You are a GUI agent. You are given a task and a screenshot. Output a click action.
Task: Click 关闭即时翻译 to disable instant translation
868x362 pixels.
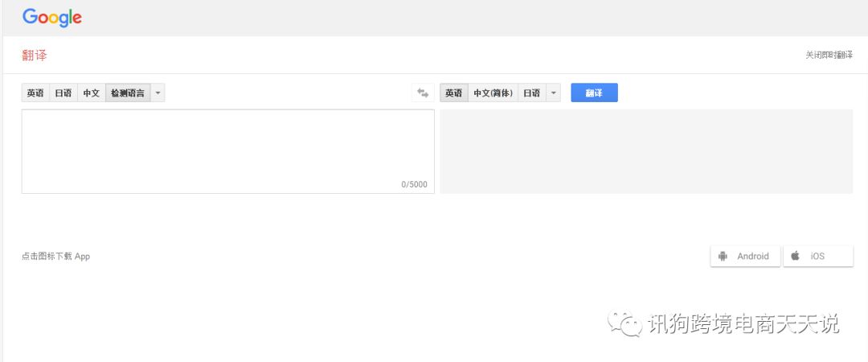tap(829, 56)
